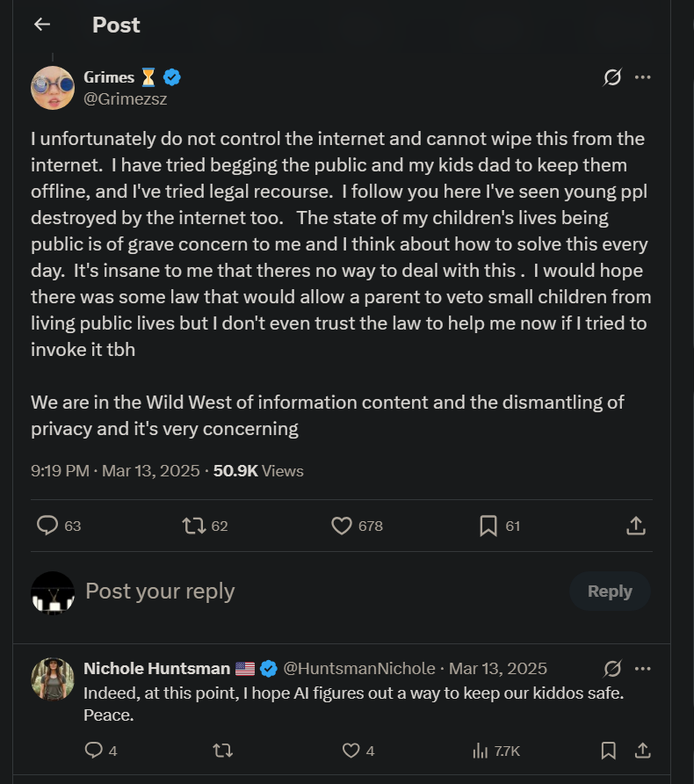Type in the 'Post your reply' field
The height and width of the screenshot is (784, 694).
click(x=264, y=592)
